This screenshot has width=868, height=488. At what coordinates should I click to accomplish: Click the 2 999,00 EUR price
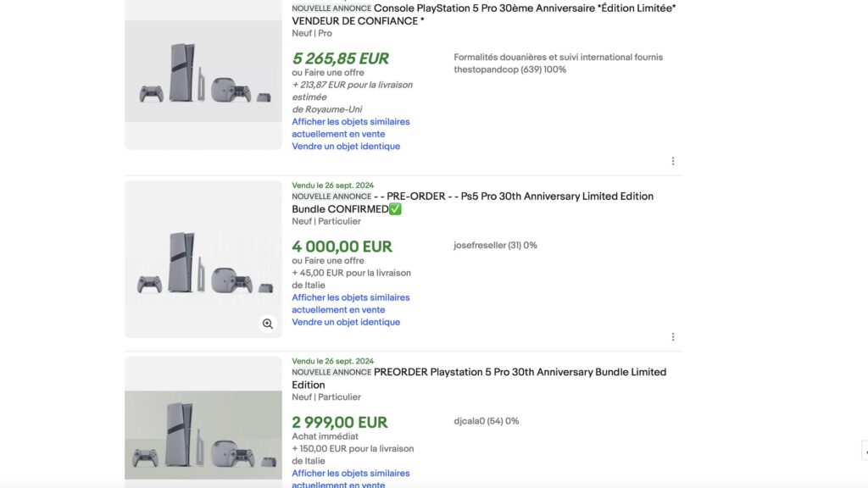click(x=340, y=422)
